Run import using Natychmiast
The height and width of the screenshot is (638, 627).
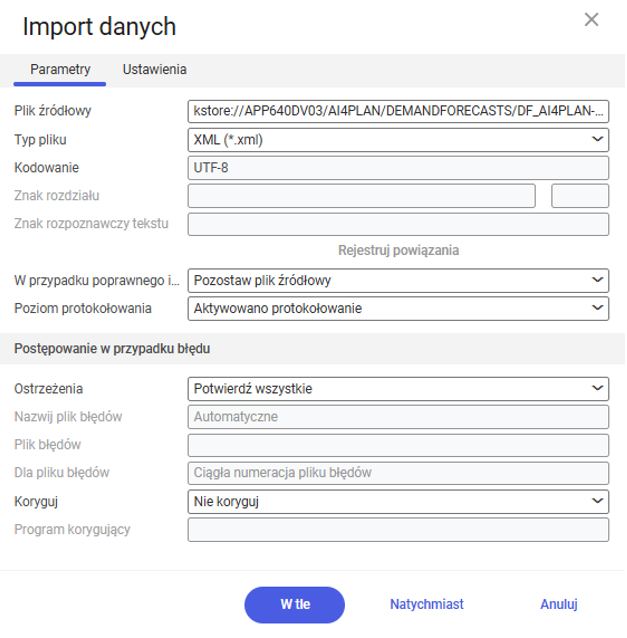pos(426,605)
